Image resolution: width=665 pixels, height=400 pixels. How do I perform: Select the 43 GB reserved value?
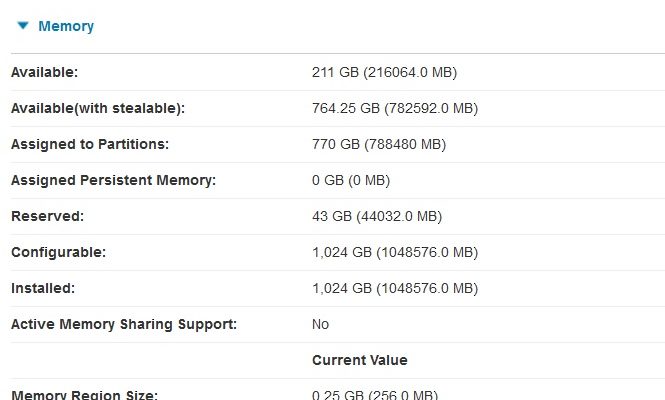coord(377,217)
